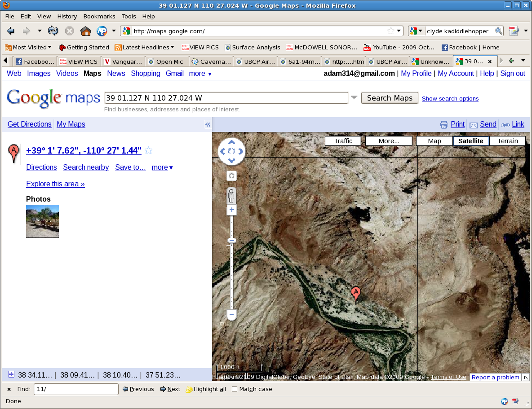Pan the map up with the arrow

[231, 142]
